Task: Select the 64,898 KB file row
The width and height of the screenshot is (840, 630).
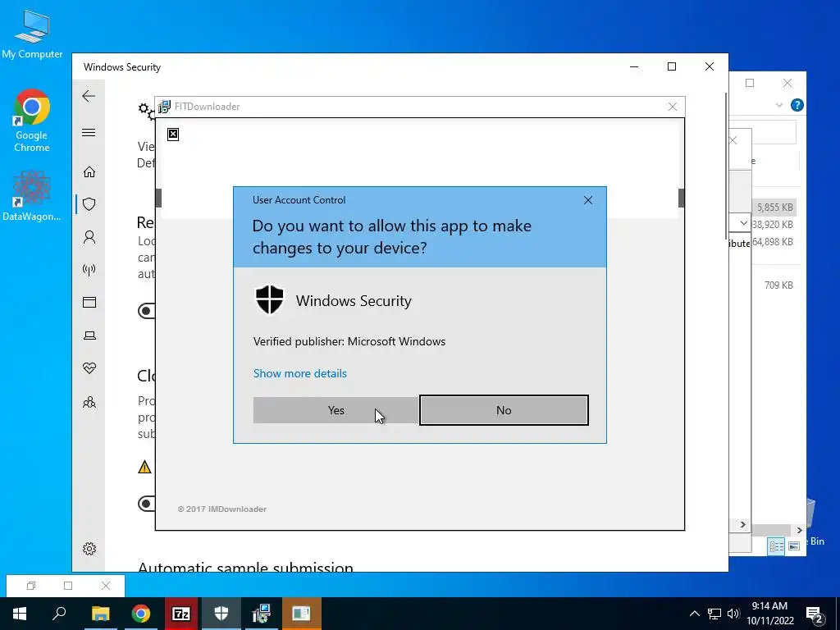Action: point(773,242)
